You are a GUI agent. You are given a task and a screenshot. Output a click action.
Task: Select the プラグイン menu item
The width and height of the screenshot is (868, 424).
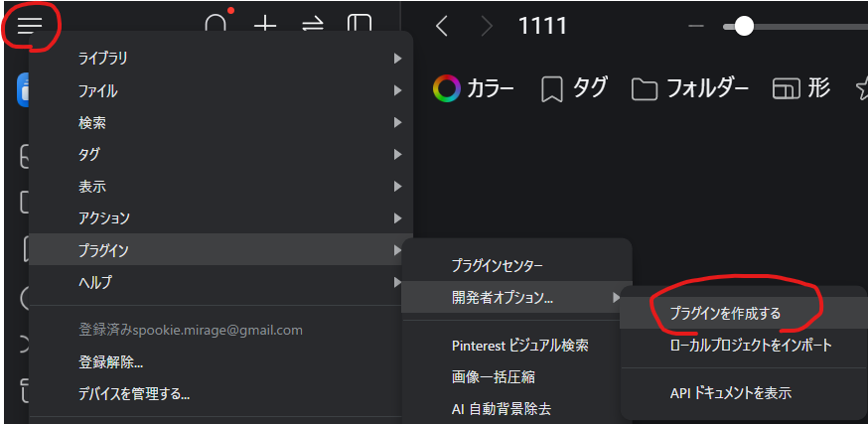click(x=220, y=249)
